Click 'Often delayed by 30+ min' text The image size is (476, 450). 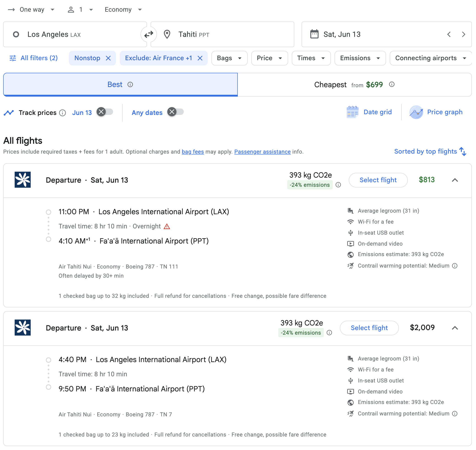coord(91,276)
